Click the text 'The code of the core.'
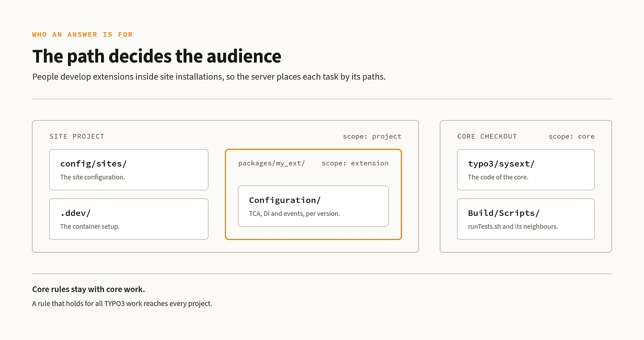 pos(498,177)
